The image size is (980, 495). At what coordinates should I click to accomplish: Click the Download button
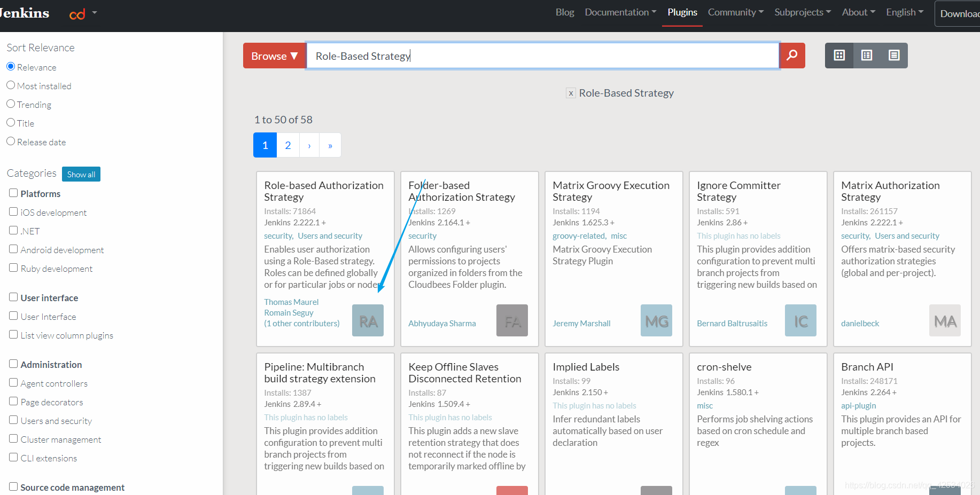(958, 13)
